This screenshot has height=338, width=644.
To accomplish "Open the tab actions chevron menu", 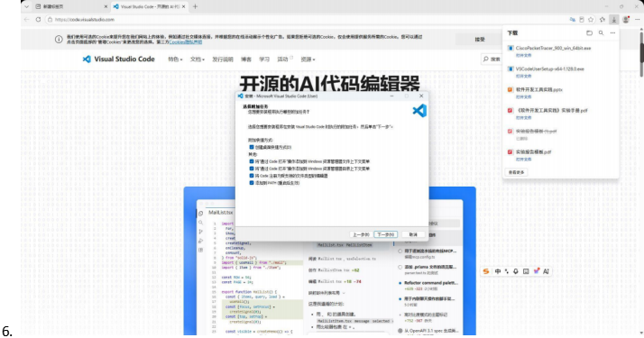I will point(26,6).
